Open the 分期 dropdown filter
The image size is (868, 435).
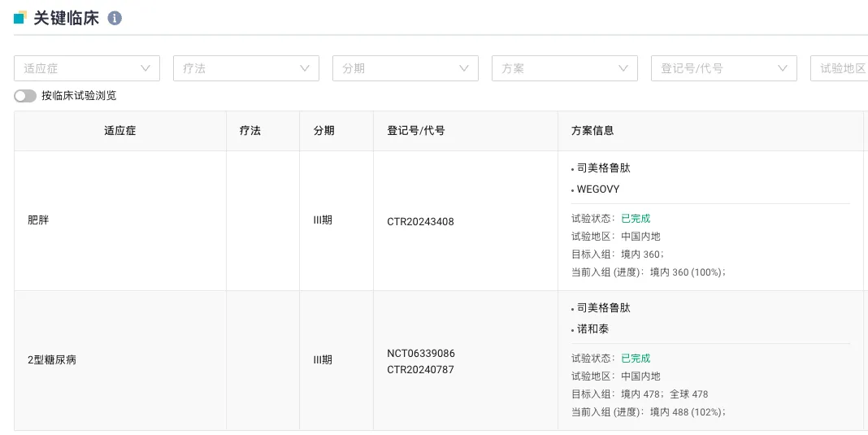[405, 68]
